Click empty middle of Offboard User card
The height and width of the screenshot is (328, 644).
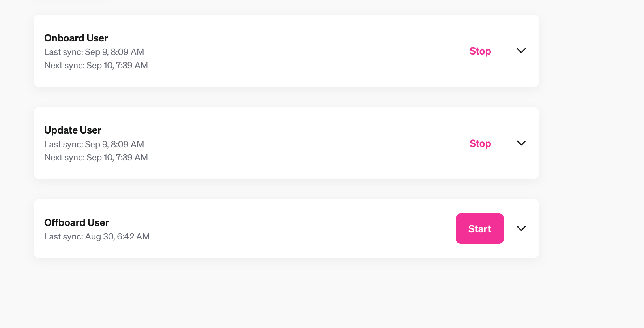(x=296, y=228)
